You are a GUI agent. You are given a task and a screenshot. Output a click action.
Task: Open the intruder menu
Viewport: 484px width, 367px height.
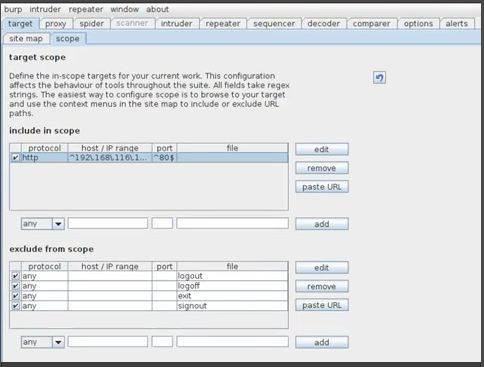(x=45, y=9)
